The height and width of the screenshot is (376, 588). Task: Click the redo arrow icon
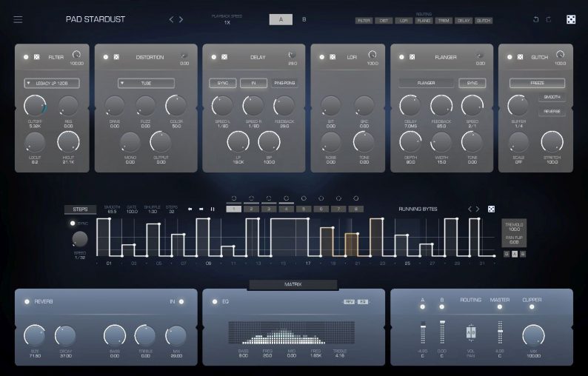[x=549, y=19]
